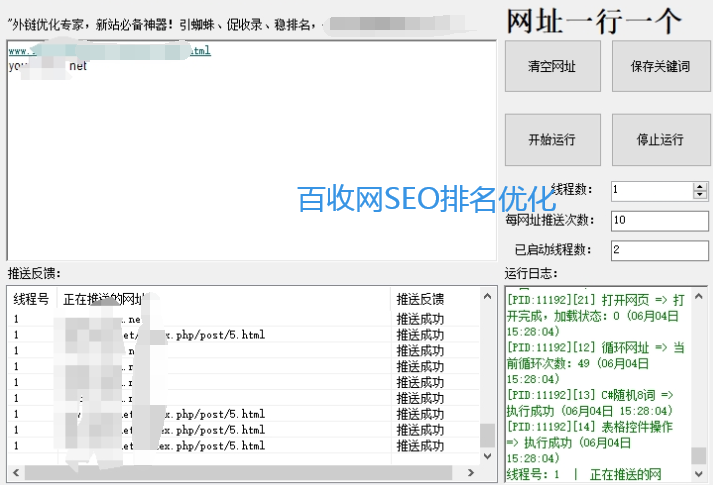Click the 已启动线程数 field
Screen dimensions: 713x485
click(x=659, y=250)
